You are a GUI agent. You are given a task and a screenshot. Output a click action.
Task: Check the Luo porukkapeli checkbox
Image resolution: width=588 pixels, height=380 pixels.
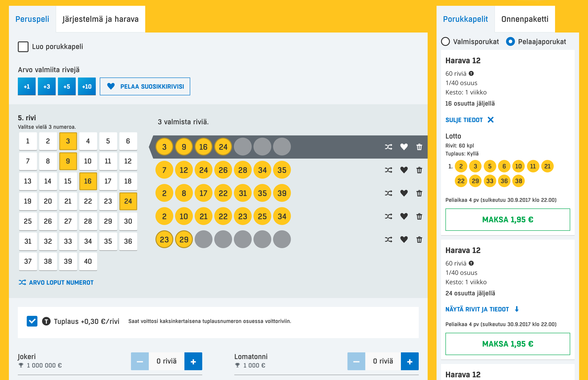click(x=23, y=47)
